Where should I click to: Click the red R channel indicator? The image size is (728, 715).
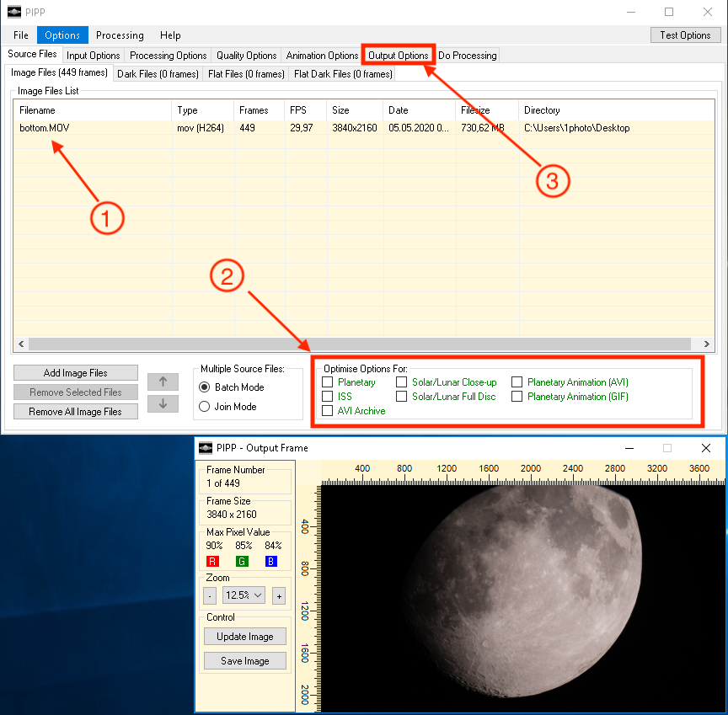tap(213, 561)
